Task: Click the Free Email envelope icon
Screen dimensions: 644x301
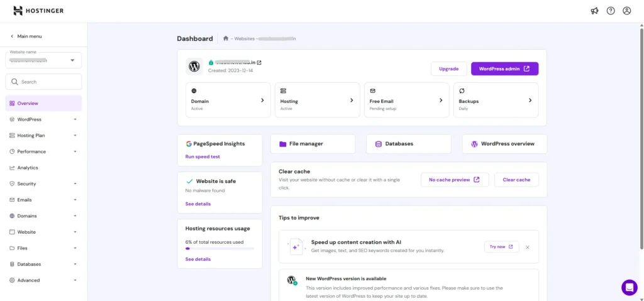Action: tap(372, 90)
